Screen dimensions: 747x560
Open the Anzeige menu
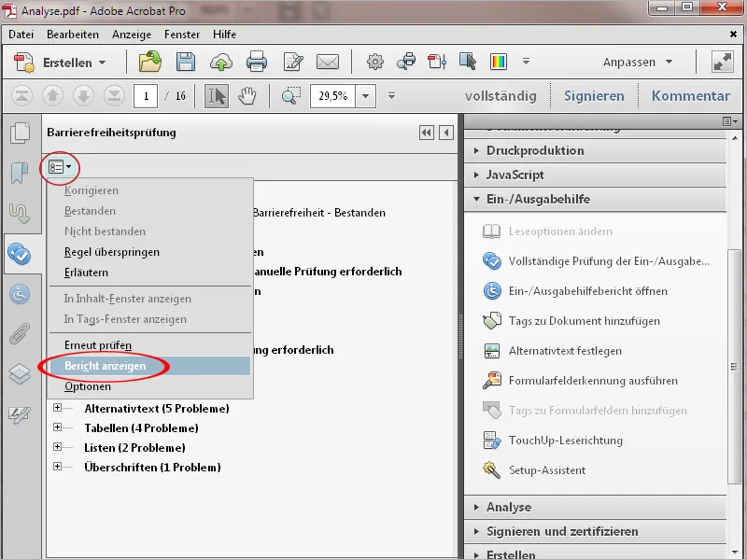pos(132,35)
